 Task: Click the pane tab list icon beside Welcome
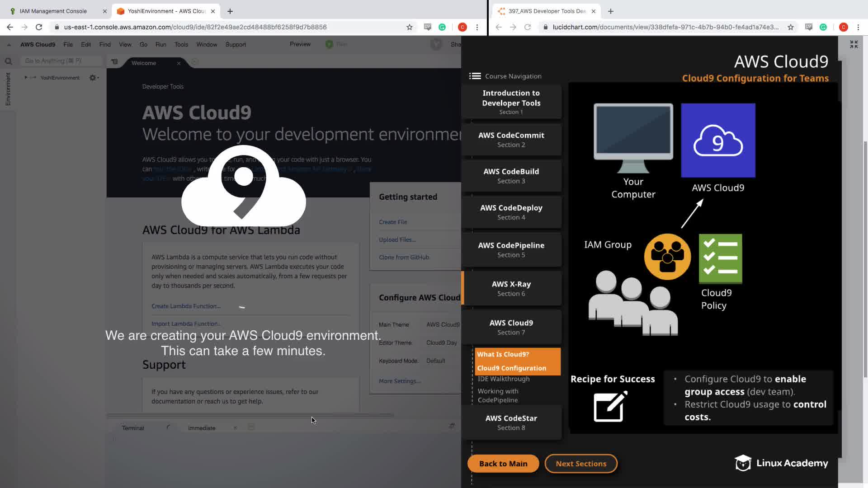click(115, 62)
